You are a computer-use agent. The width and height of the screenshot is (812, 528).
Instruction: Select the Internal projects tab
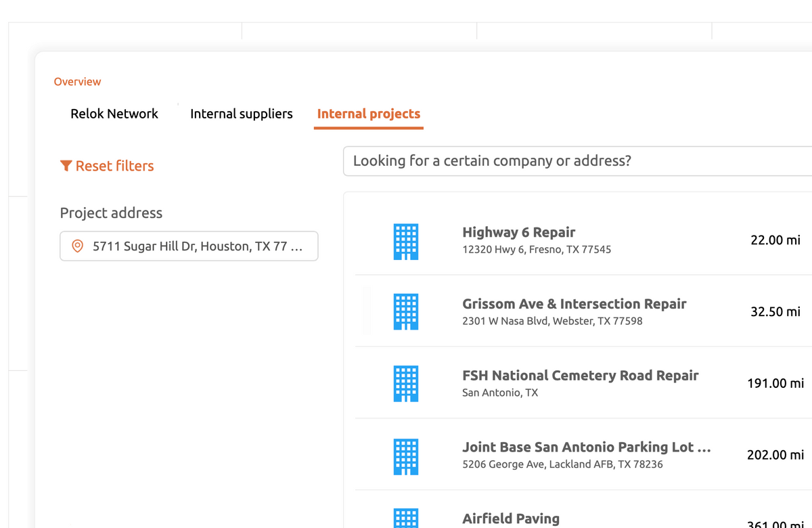pos(369,114)
